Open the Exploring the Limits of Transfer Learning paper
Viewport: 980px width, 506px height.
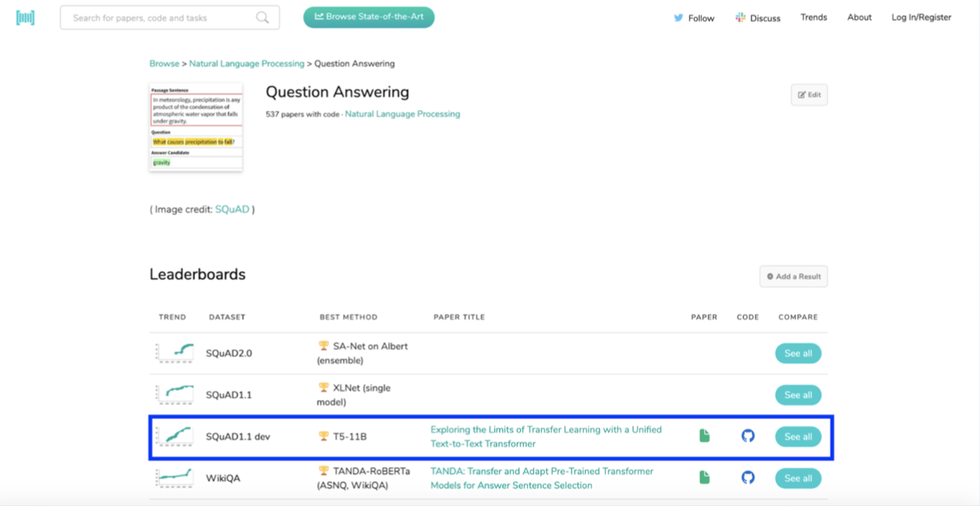pyautogui.click(x=546, y=437)
